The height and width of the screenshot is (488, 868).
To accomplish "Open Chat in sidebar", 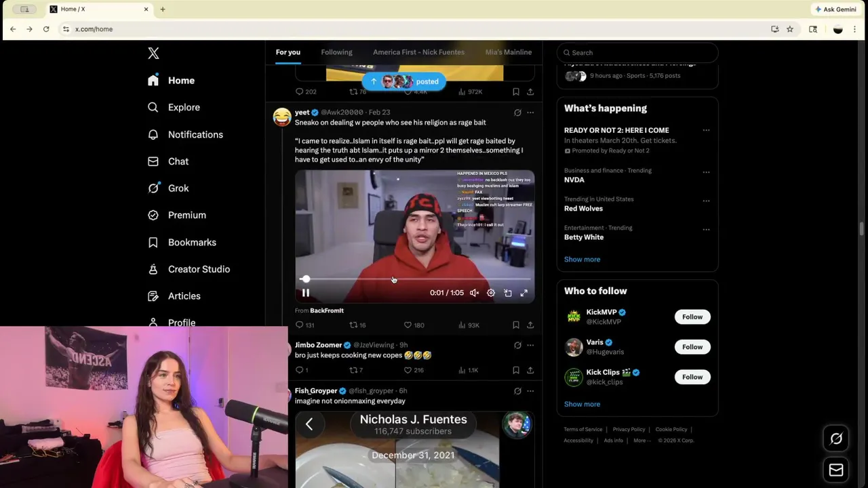I will 169,161.
